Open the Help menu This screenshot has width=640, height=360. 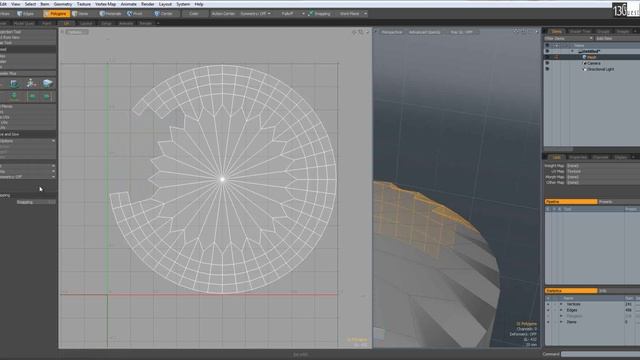[199, 4]
